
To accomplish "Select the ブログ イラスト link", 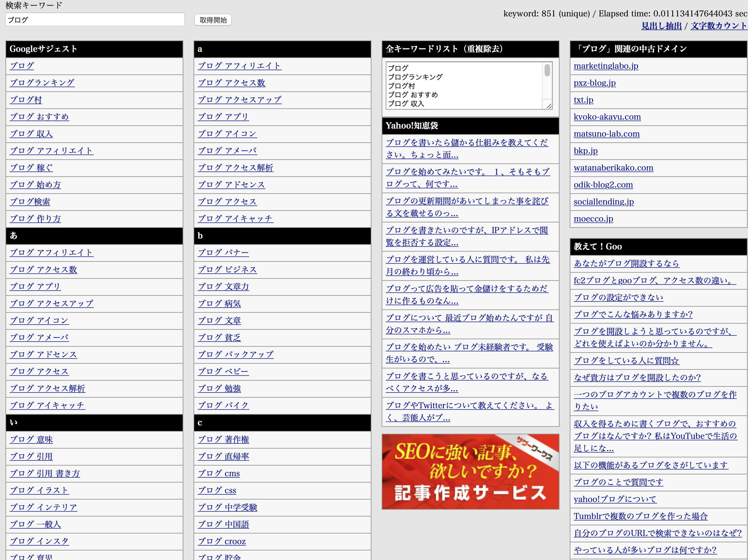I will 39,490.
